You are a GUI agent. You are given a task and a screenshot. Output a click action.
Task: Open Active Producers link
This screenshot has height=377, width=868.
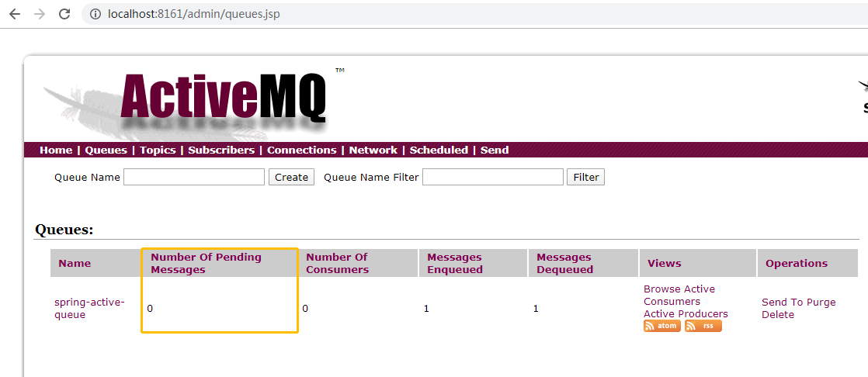coord(686,314)
